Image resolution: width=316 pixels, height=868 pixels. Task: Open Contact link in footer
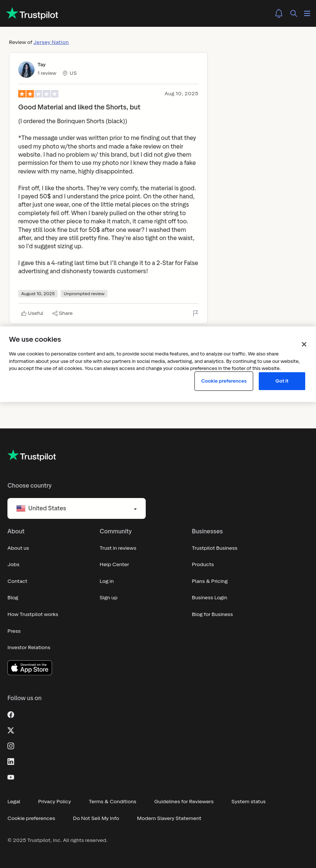[x=17, y=581]
